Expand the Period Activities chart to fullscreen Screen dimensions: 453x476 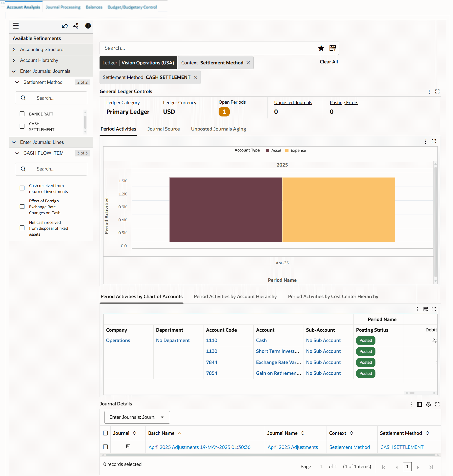(x=434, y=141)
